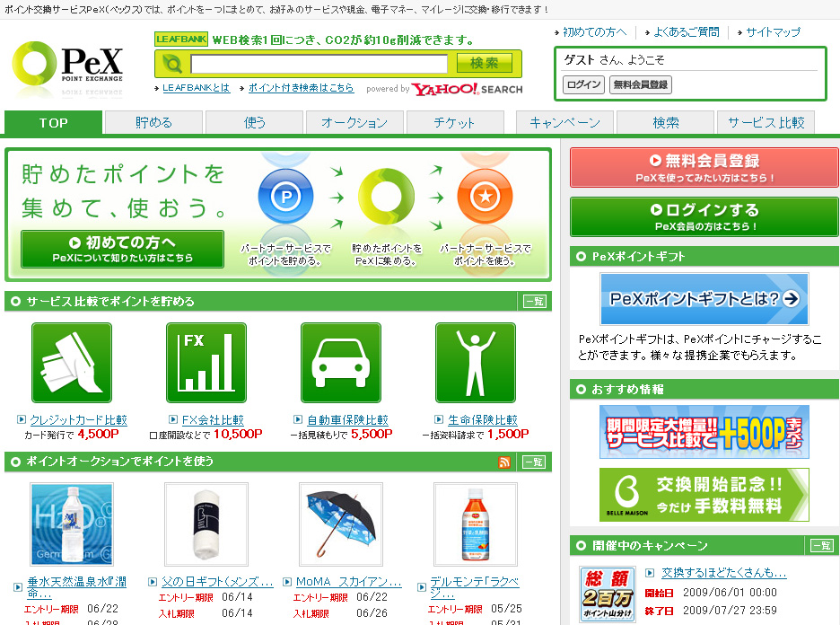The width and height of the screenshot is (840, 625).
Task: Open the 父の日ギフト auction link
Action: coord(217,582)
